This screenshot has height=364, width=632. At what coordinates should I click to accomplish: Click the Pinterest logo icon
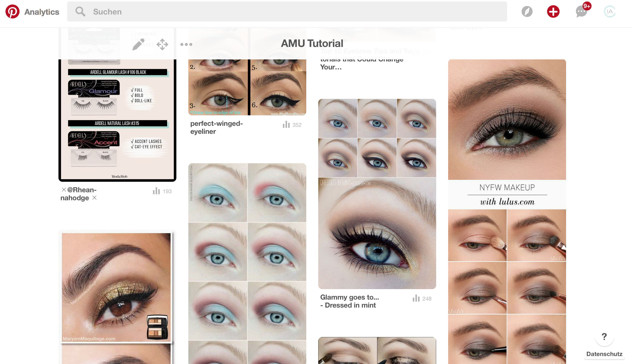[12, 11]
